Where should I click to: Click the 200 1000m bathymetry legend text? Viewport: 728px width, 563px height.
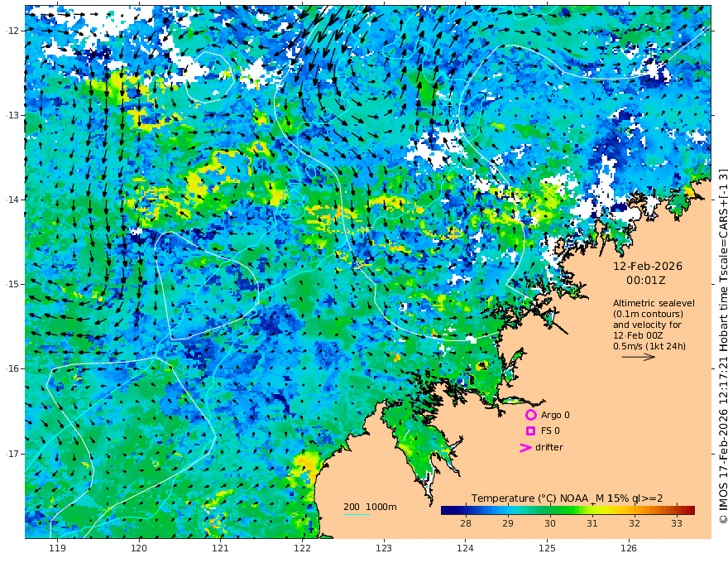[370, 507]
